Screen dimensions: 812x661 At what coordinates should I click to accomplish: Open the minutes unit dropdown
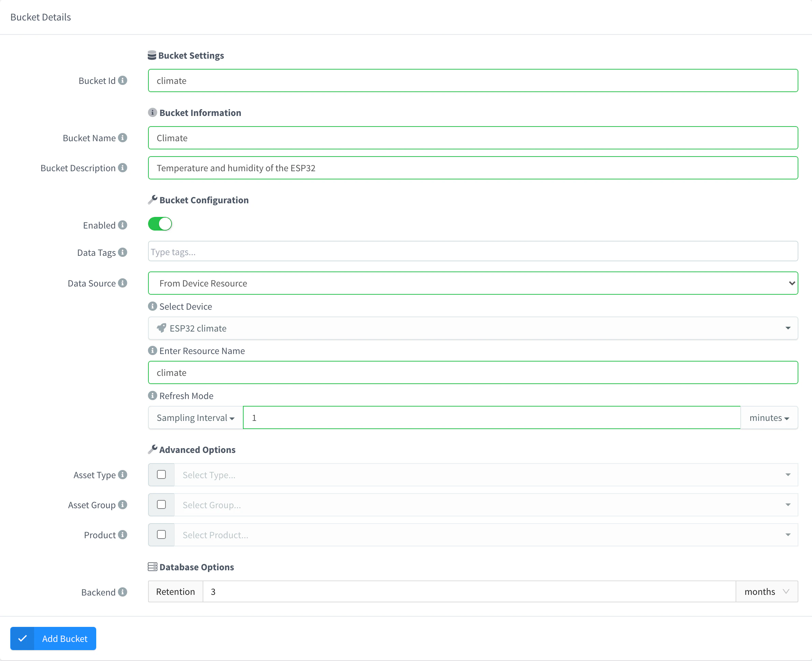(x=769, y=418)
